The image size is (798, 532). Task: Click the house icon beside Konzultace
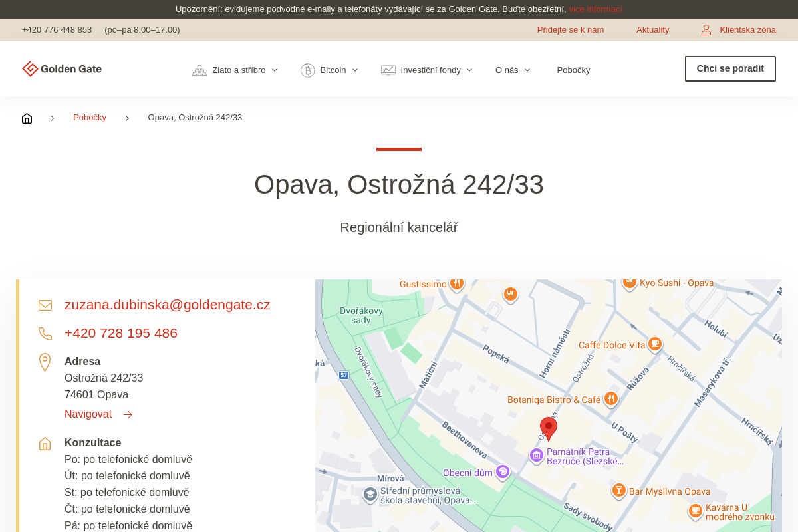click(x=45, y=444)
